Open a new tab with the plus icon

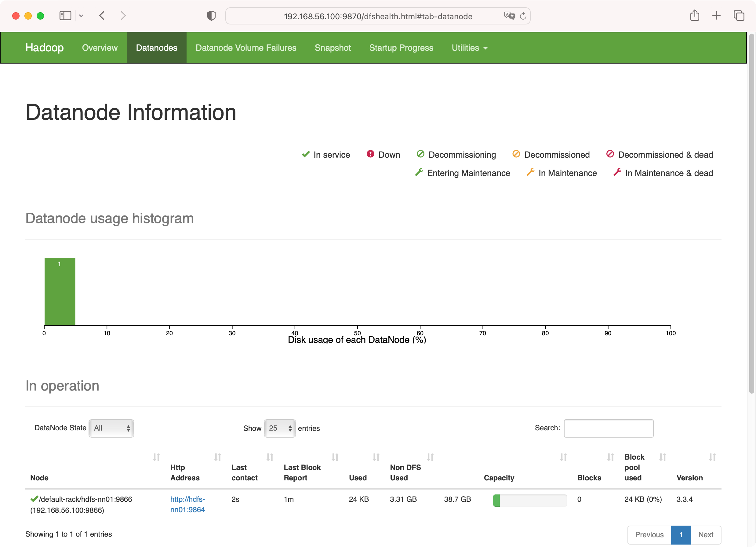[x=716, y=16]
